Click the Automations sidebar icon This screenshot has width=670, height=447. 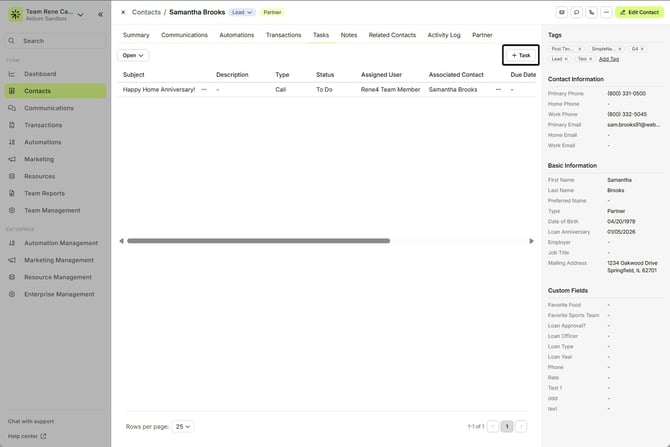pyautogui.click(x=12, y=142)
